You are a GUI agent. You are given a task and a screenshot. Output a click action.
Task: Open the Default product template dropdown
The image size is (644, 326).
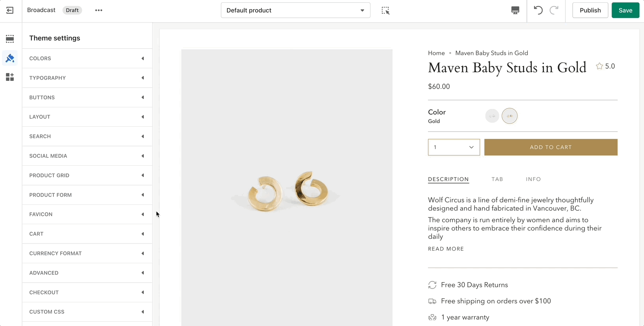tap(295, 10)
